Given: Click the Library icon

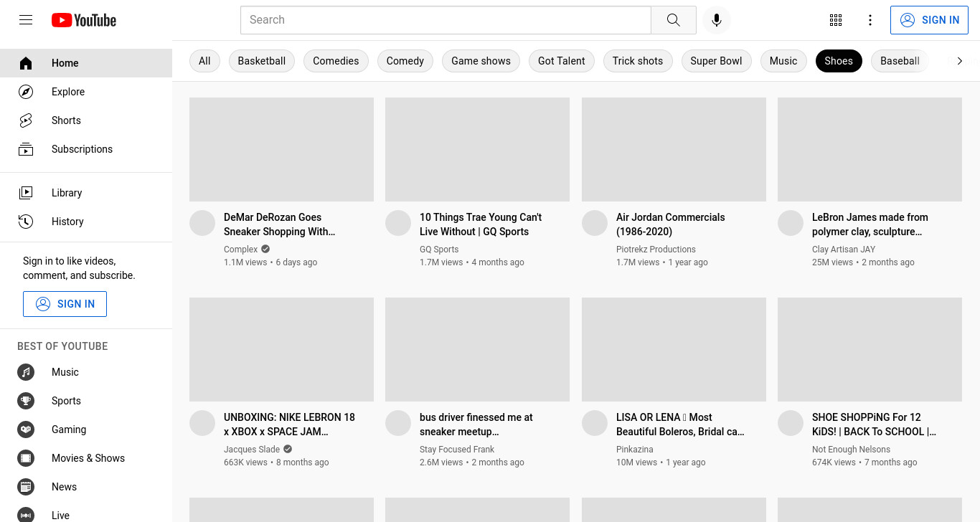Looking at the screenshot, I should click(26, 193).
